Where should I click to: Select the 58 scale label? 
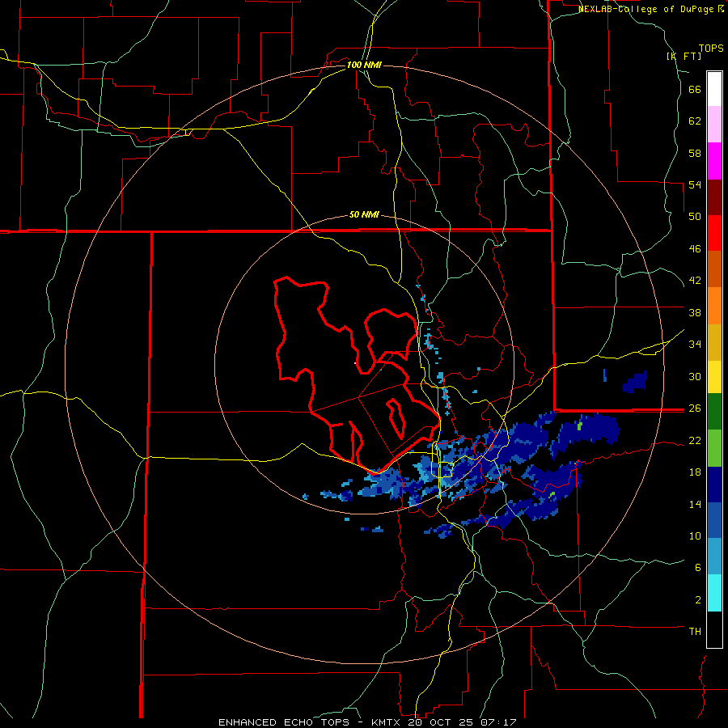(695, 153)
